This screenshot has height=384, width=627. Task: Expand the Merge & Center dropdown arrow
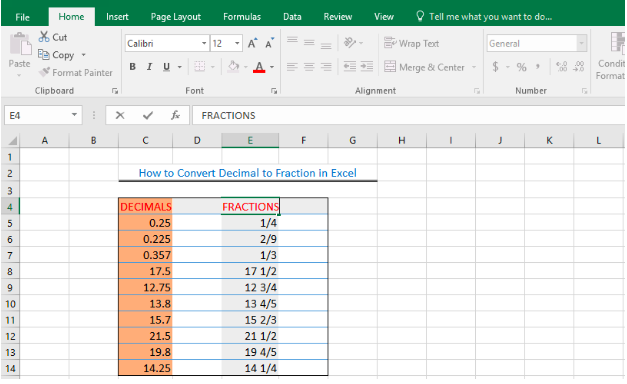[x=474, y=67]
